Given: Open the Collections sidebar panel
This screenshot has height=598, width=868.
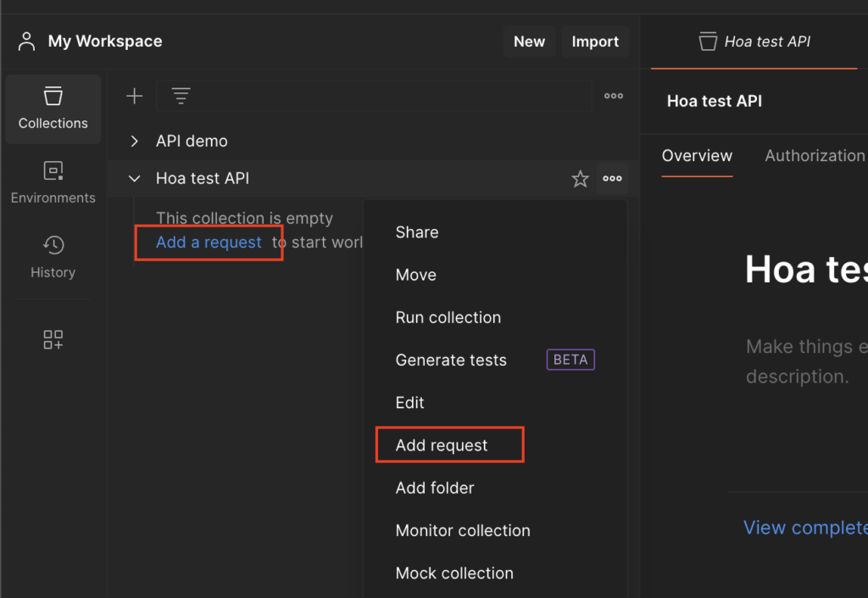Looking at the screenshot, I should coord(53,109).
